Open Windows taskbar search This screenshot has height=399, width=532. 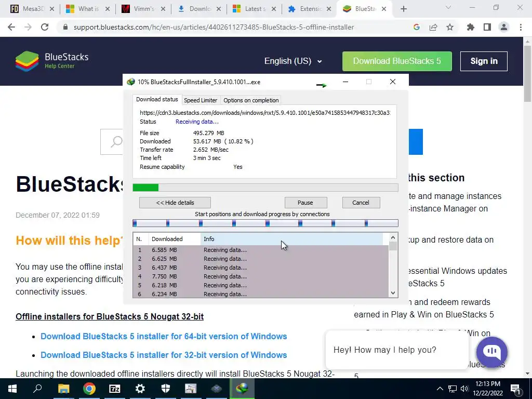[37, 389]
